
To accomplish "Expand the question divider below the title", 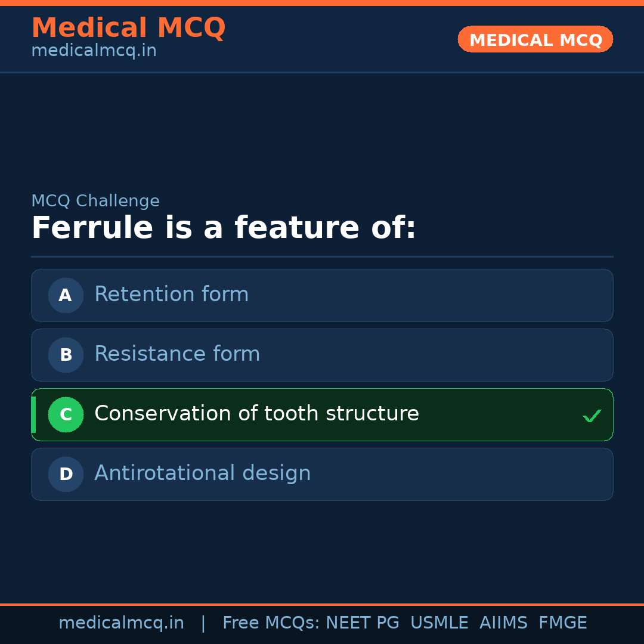I will tap(322, 256).
